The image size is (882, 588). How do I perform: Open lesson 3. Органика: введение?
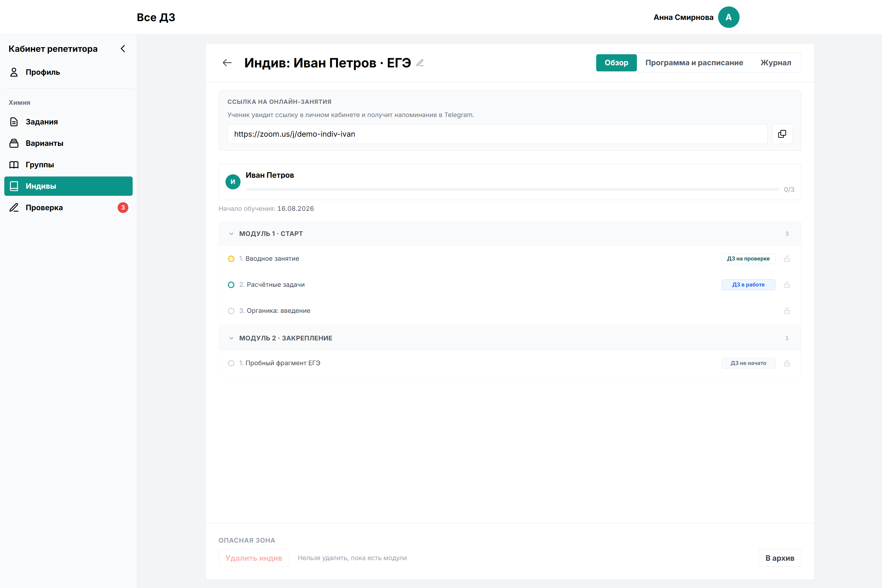click(274, 311)
